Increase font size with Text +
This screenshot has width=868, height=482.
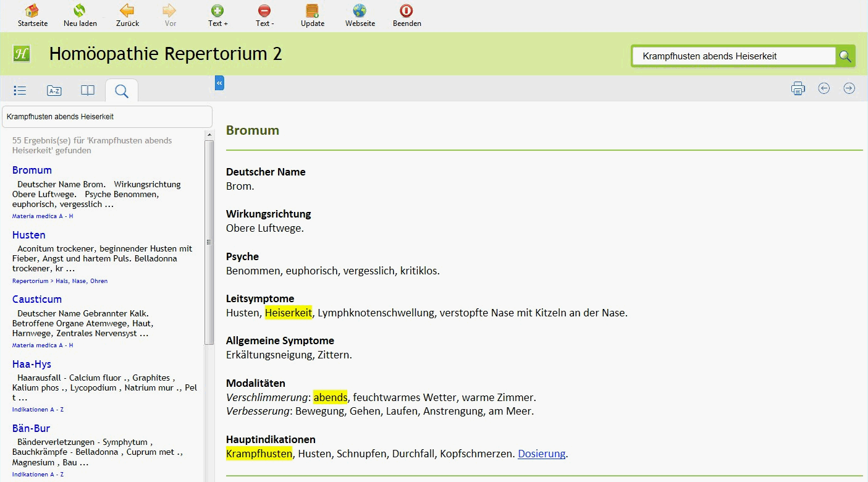tap(217, 11)
